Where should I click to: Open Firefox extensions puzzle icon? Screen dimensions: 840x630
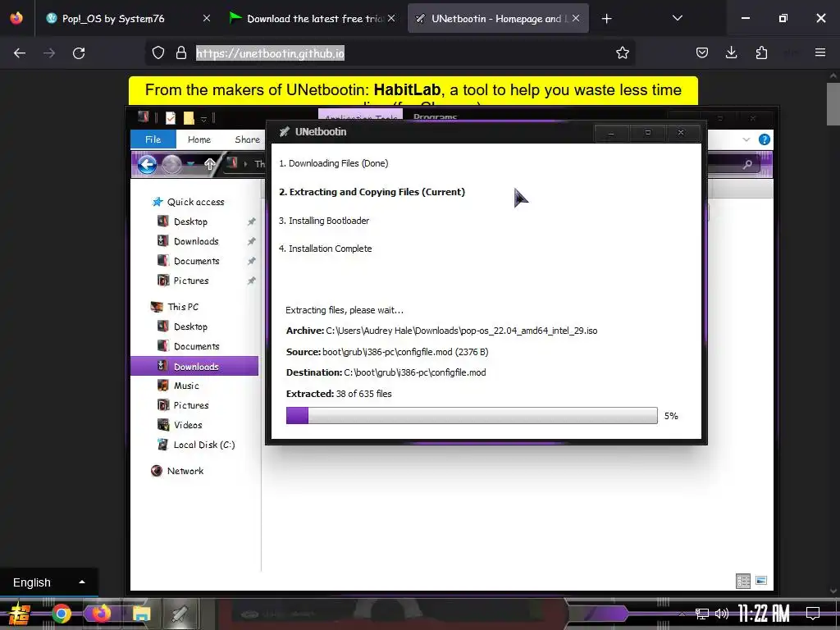[761, 52]
